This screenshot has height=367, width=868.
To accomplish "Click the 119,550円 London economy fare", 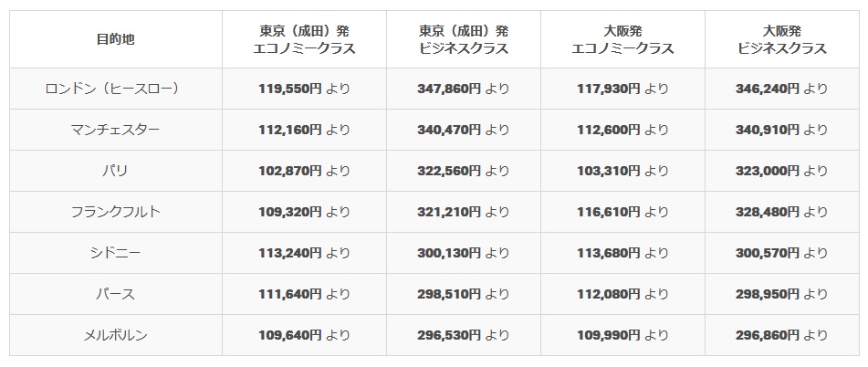I will point(290,89).
